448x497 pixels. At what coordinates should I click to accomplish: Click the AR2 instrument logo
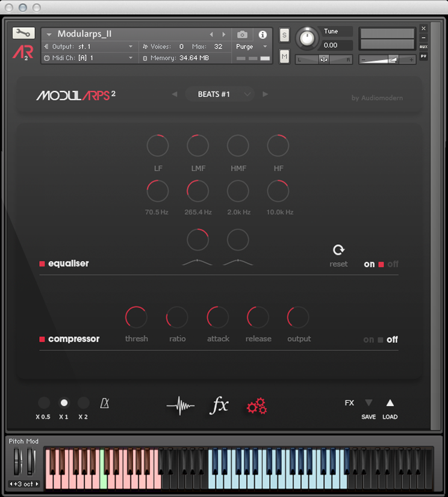pyautogui.click(x=23, y=52)
